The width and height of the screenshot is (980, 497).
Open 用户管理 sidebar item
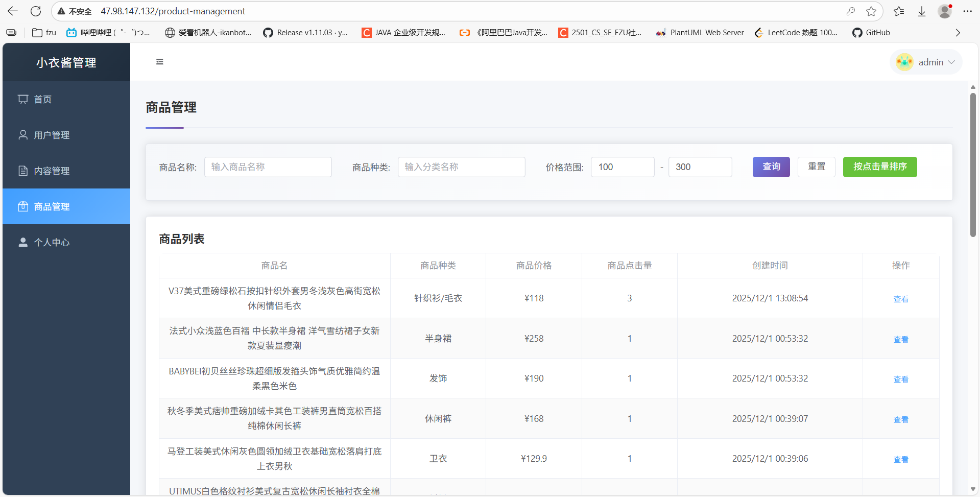click(66, 135)
